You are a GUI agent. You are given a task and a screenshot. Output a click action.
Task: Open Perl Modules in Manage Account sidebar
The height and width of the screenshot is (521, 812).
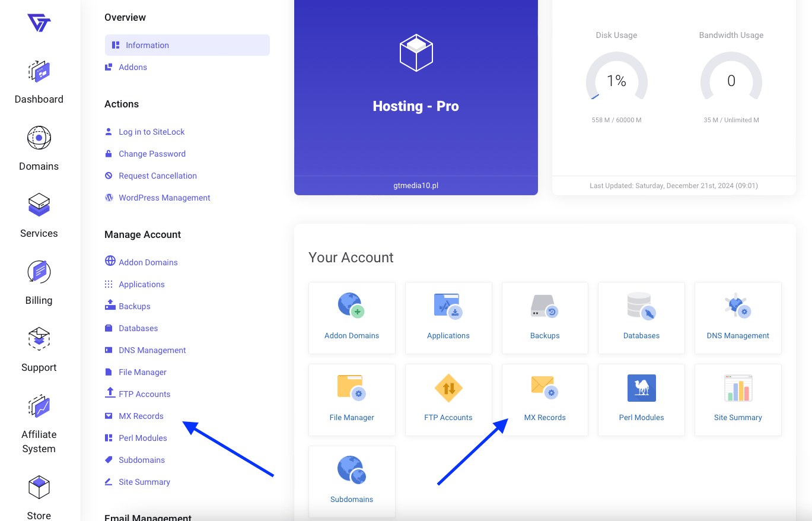point(143,438)
